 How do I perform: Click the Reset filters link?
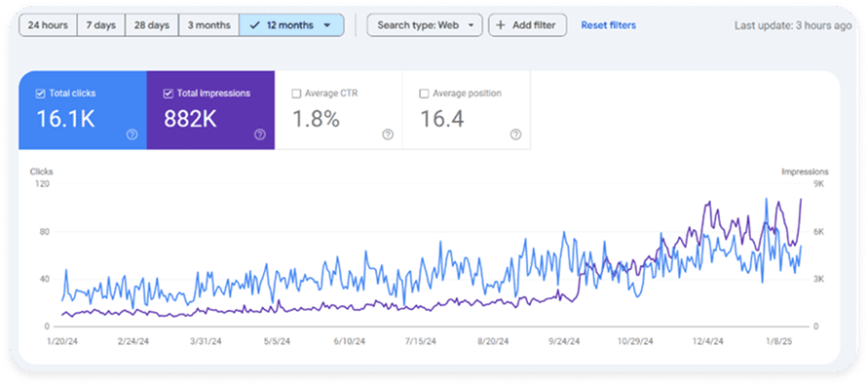tap(608, 25)
